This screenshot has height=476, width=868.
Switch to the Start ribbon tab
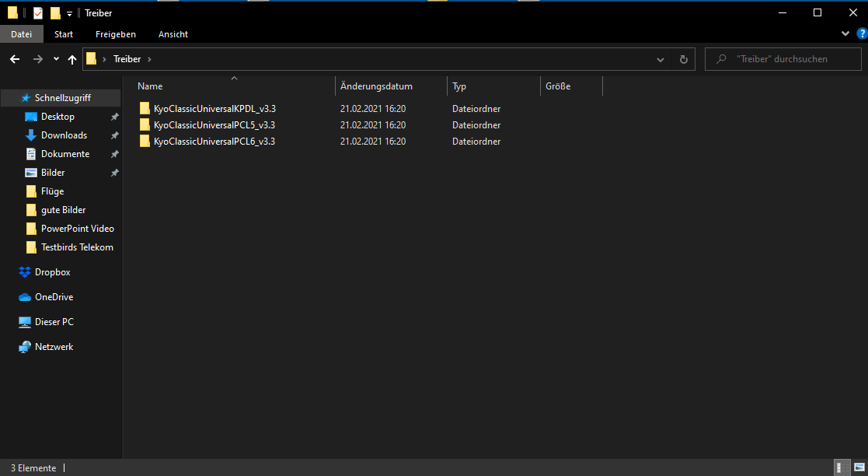pos(64,34)
